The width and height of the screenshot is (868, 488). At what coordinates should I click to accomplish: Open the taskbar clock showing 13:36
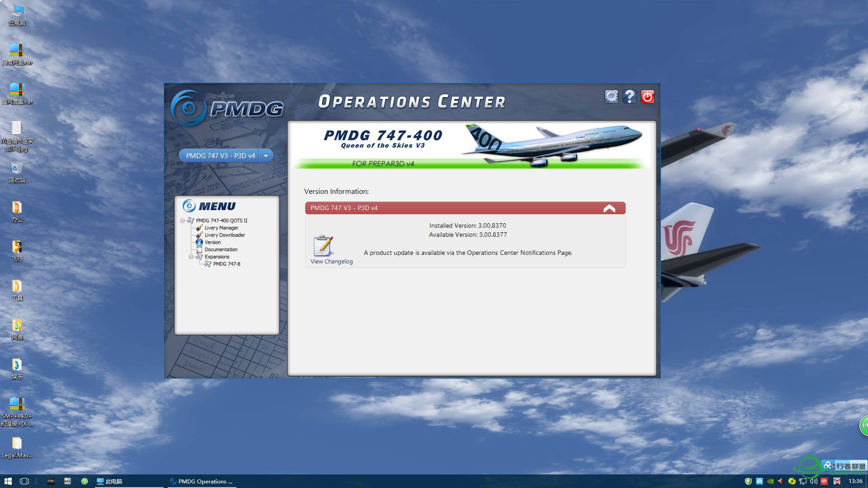tap(855, 481)
